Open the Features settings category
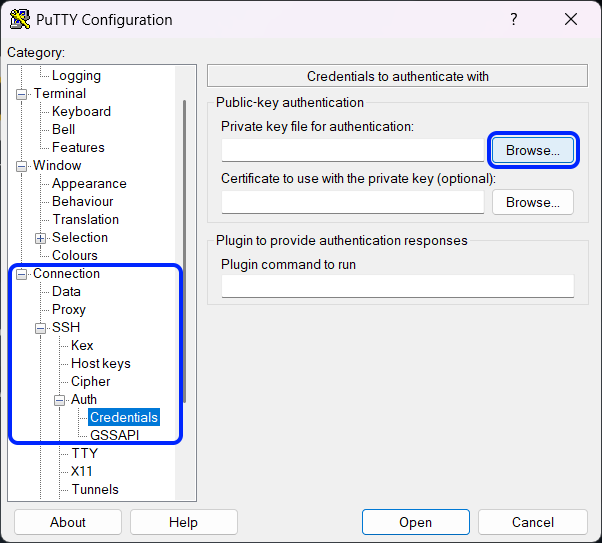The image size is (602, 543). pos(78,147)
